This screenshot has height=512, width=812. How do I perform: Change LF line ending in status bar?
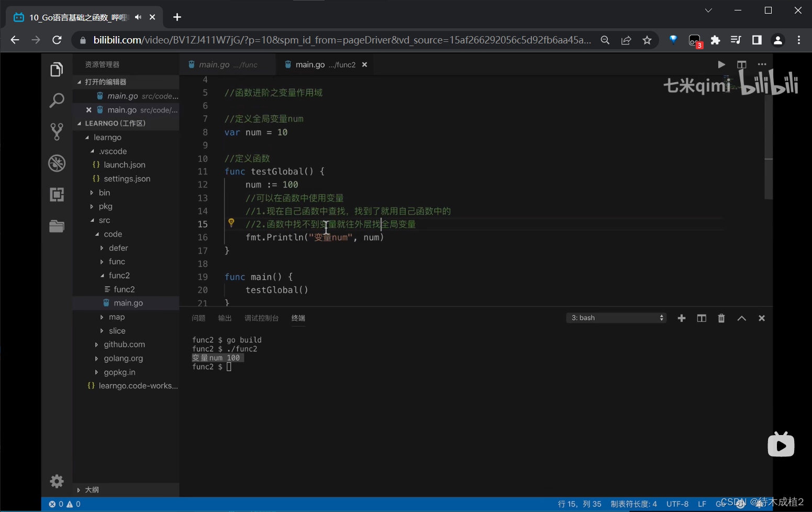tap(702, 504)
